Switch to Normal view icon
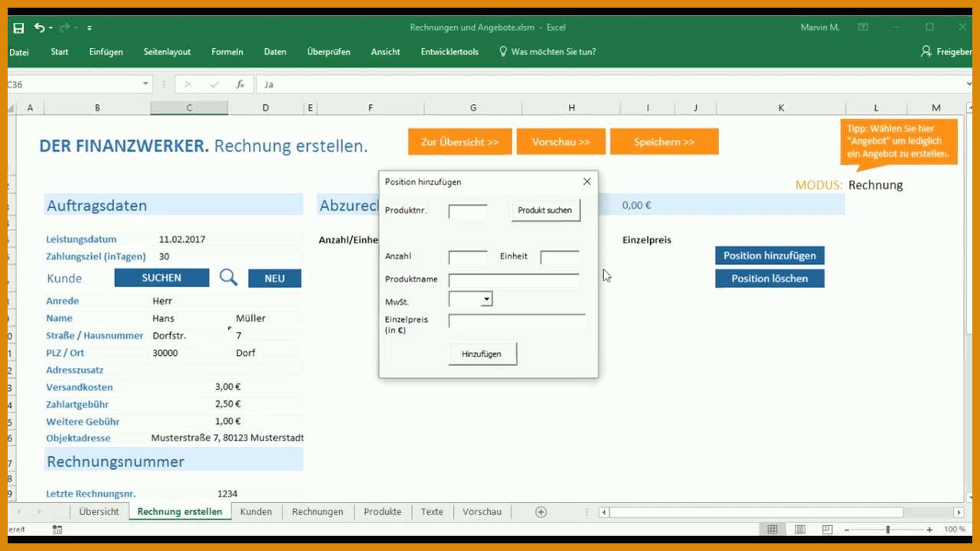This screenshot has width=980, height=551. click(773, 530)
